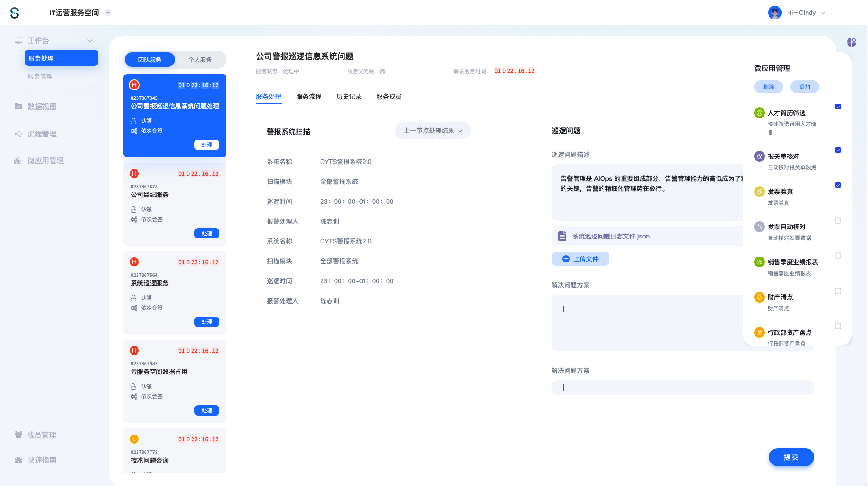This screenshot has height=486, width=868.
Task: Click the first 解决问题方案 text area
Action: (646, 322)
